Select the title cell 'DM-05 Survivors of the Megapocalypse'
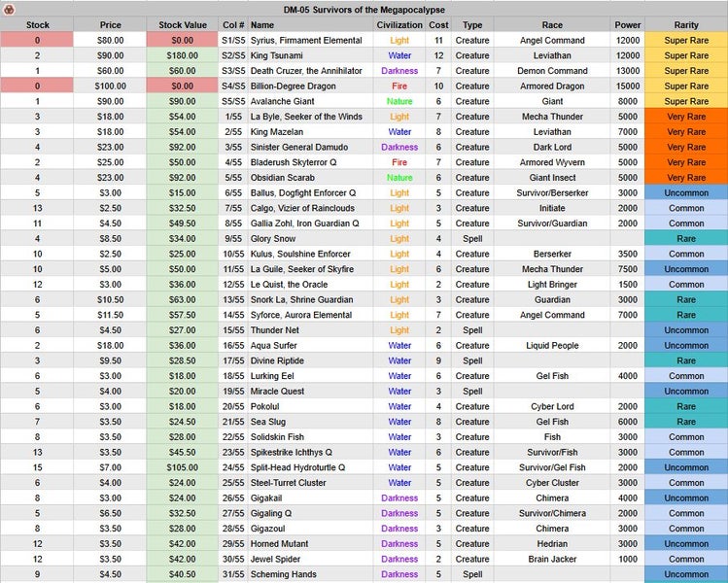The image size is (728, 583). click(364, 10)
